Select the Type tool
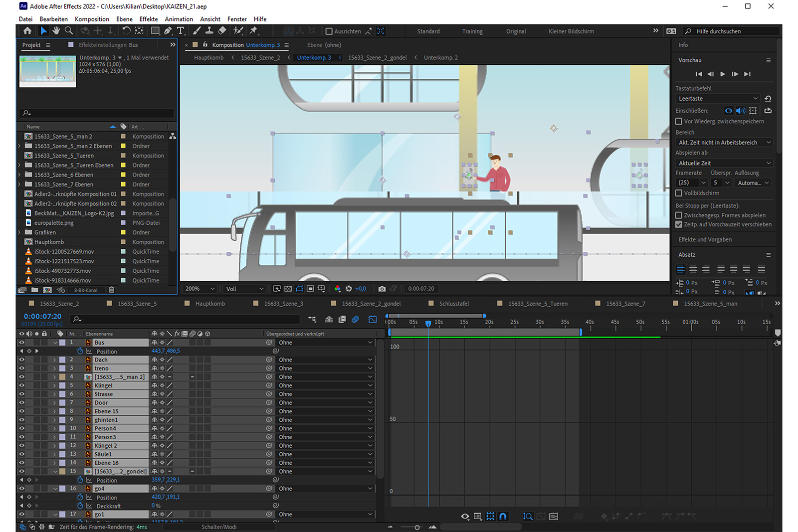The image size is (798, 532). point(181,30)
